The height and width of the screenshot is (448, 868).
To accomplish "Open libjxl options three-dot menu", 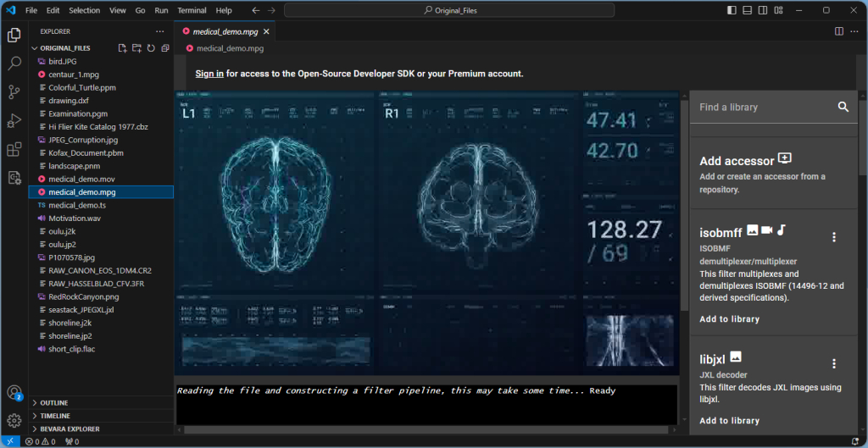I will click(834, 364).
